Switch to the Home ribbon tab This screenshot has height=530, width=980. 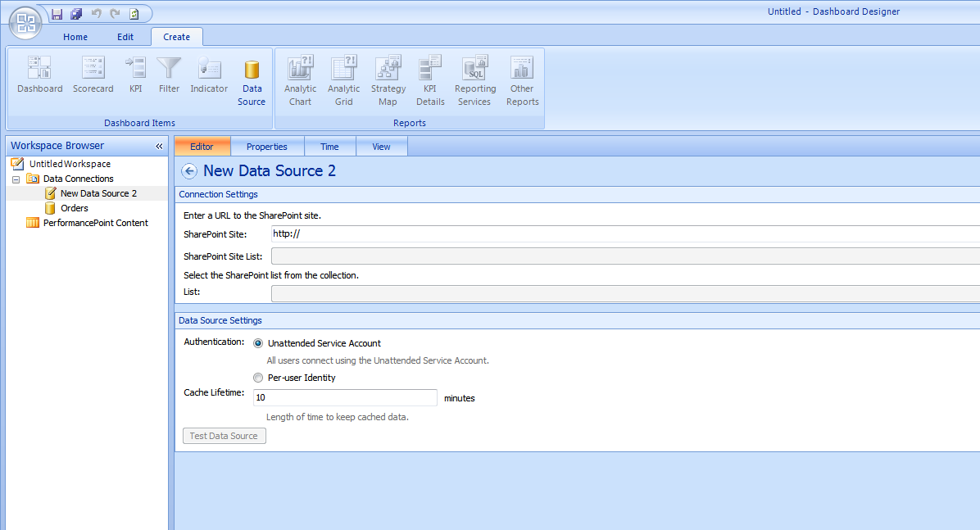75,37
